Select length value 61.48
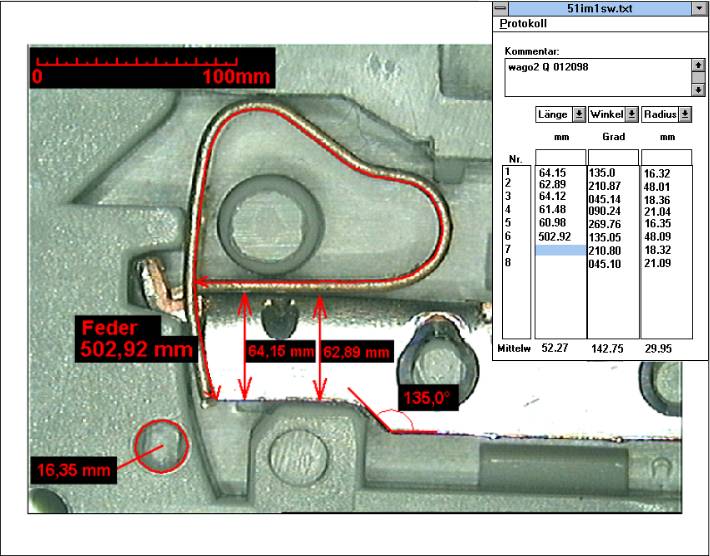The width and height of the screenshot is (710, 556). click(552, 210)
